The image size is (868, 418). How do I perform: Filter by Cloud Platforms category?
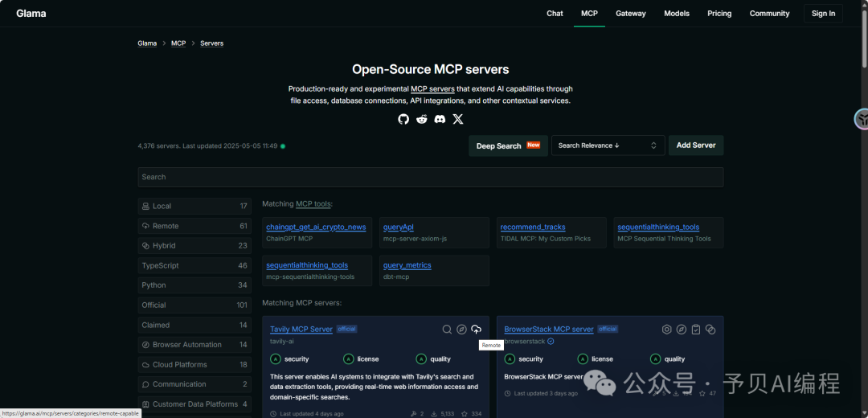[x=194, y=364]
